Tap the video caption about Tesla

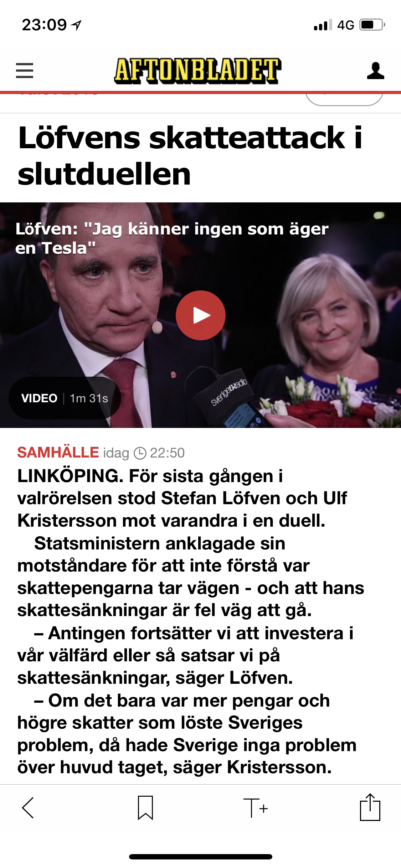[172, 238]
